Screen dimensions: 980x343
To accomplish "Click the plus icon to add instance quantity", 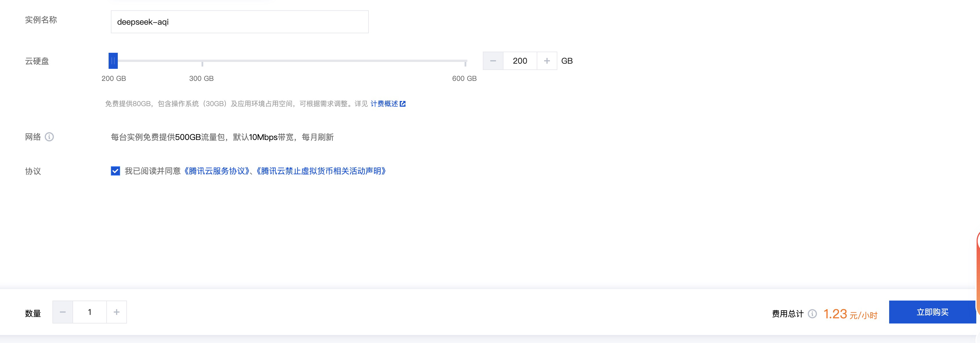I will click(x=116, y=312).
